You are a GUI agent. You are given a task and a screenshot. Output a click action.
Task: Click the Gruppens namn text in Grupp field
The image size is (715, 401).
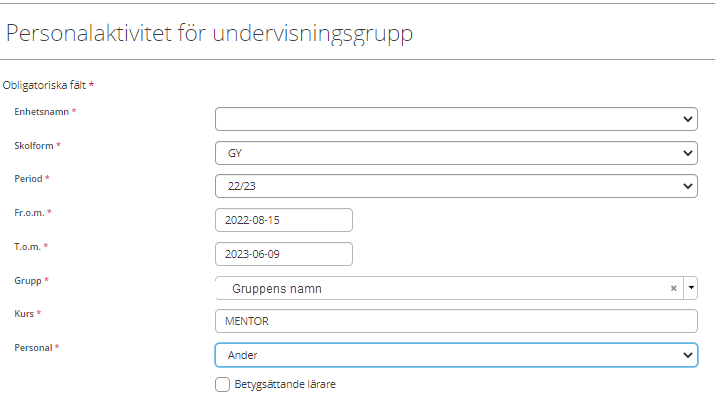(277, 289)
